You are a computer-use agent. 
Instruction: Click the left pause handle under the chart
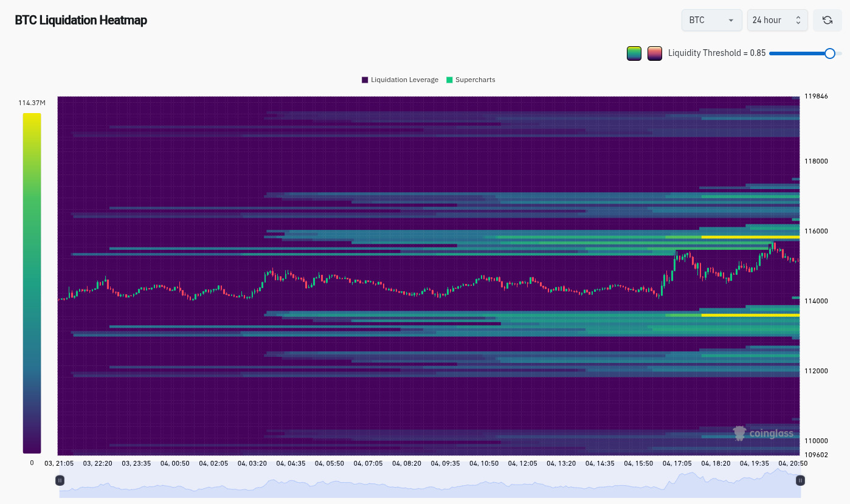pyautogui.click(x=60, y=480)
